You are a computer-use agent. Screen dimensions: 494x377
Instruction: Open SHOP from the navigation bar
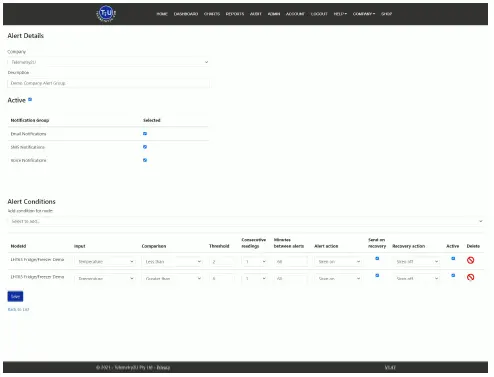click(388, 14)
